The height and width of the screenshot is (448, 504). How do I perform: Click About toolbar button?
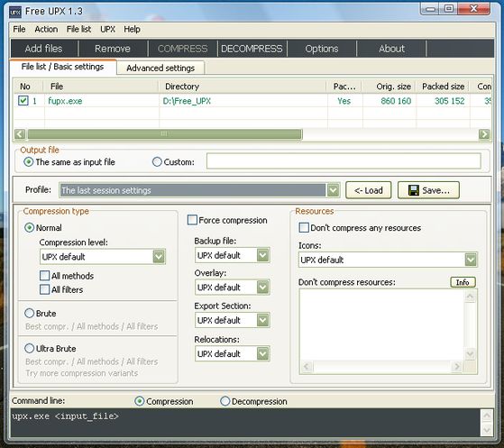391,49
